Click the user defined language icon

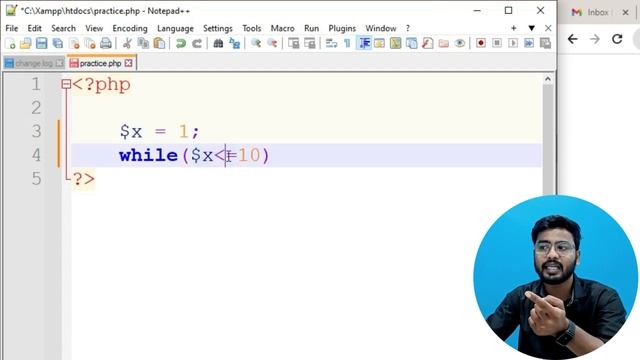pos(379,43)
